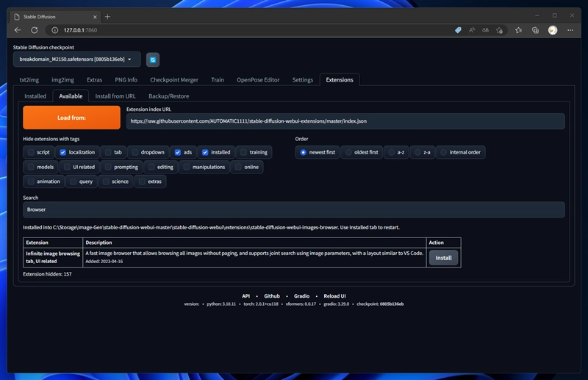The image size is (588, 380).
Task: Switch to the Installed sub-tab
Action: pos(35,96)
